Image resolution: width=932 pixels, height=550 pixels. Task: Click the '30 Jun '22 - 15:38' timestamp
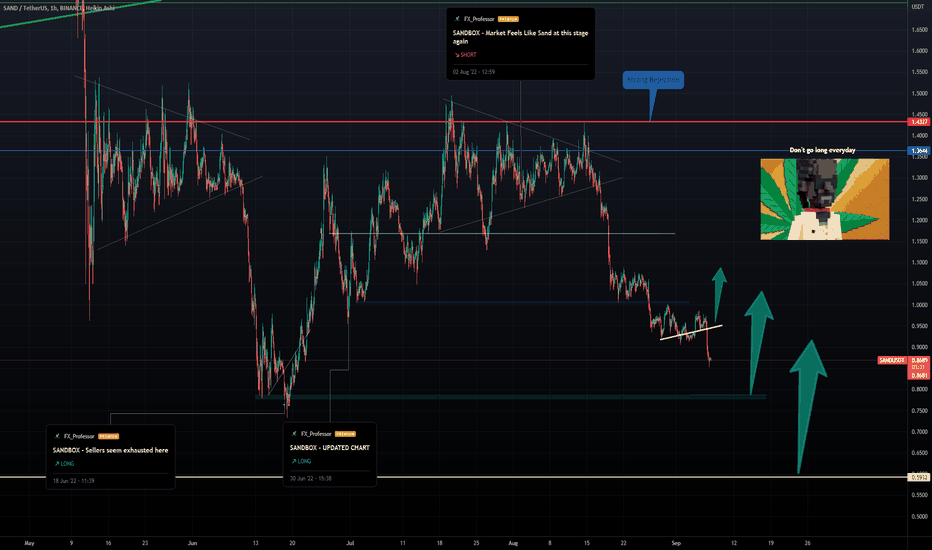click(x=310, y=478)
